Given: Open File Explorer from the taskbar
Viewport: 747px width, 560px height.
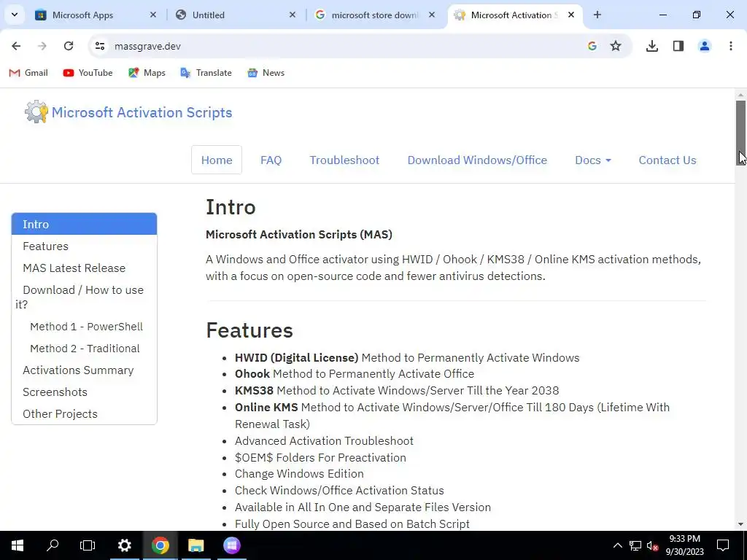Looking at the screenshot, I should [x=196, y=545].
